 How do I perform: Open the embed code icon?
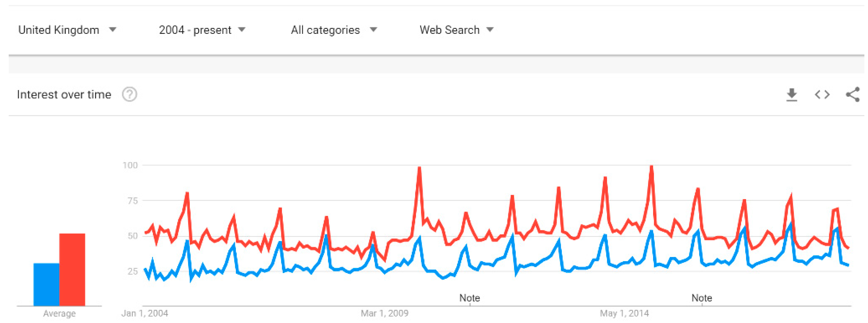[822, 95]
